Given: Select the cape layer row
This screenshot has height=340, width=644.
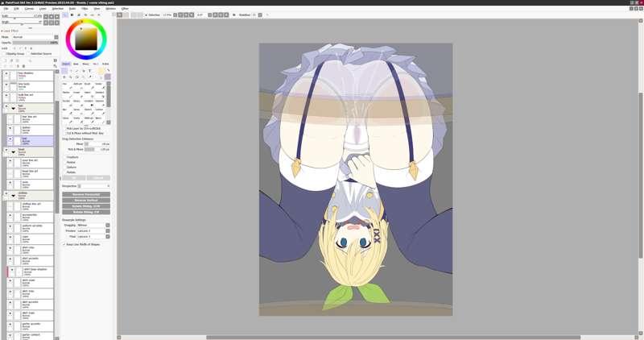Looking at the screenshot, I should [x=30, y=238].
